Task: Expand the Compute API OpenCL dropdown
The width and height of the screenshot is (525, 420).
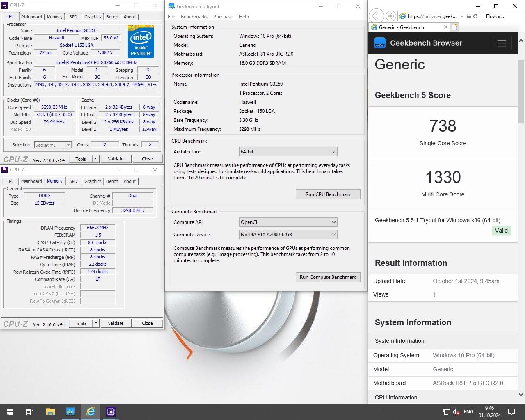Action: tap(333, 222)
